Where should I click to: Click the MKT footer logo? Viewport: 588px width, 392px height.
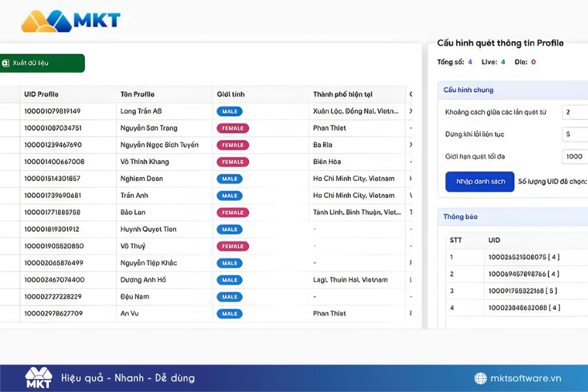(38, 378)
